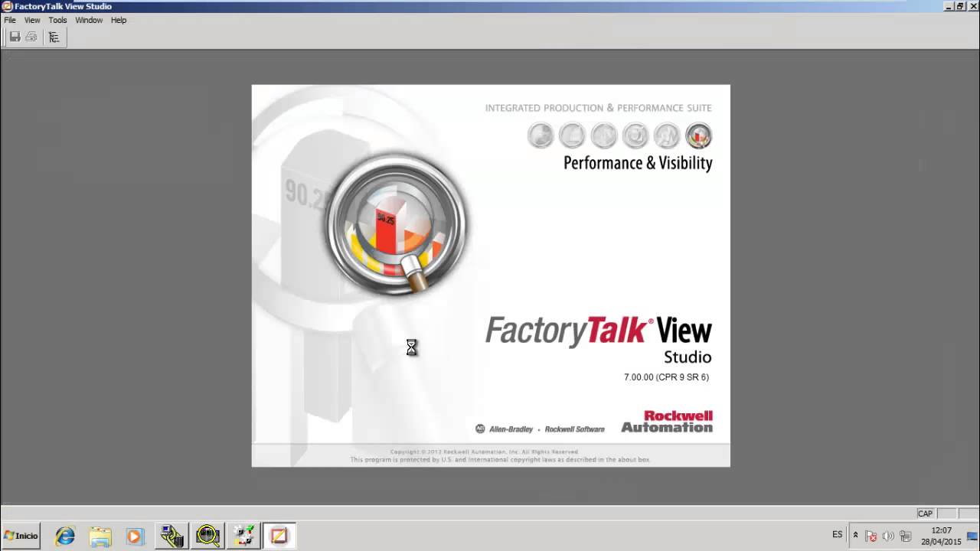Open Internet Explorer from the taskbar
The image size is (980, 551).
(x=64, y=535)
